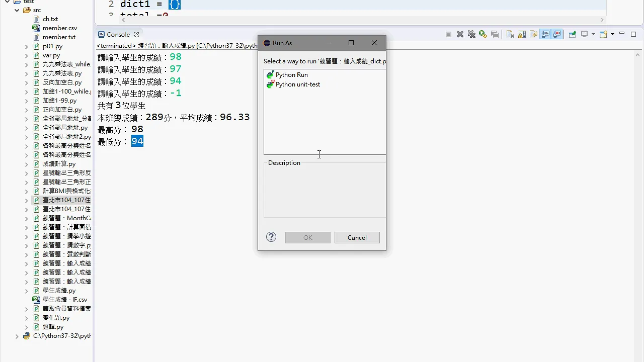Select Python Run in the Run As list
The height and width of the screenshot is (362, 644).
click(x=291, y=74)
